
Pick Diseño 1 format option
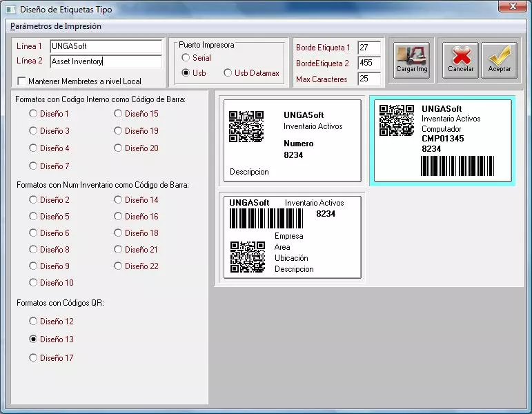click(33, 114)
